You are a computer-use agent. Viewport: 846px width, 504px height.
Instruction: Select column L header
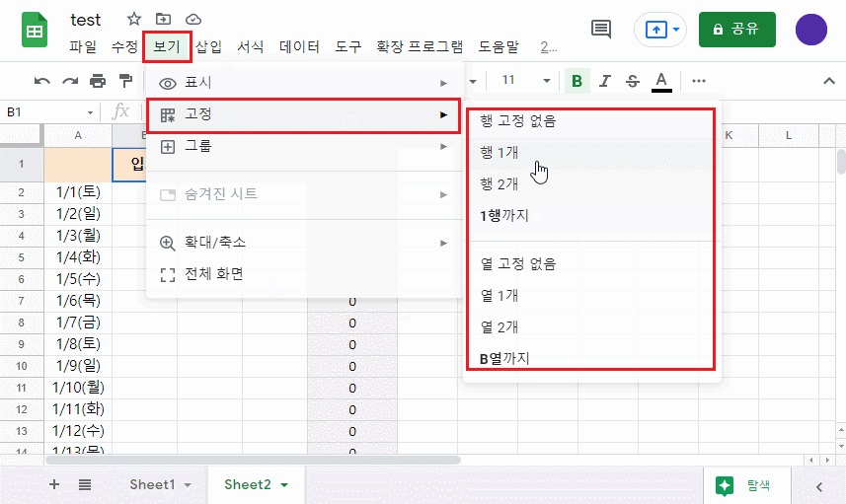pos(789,135)
